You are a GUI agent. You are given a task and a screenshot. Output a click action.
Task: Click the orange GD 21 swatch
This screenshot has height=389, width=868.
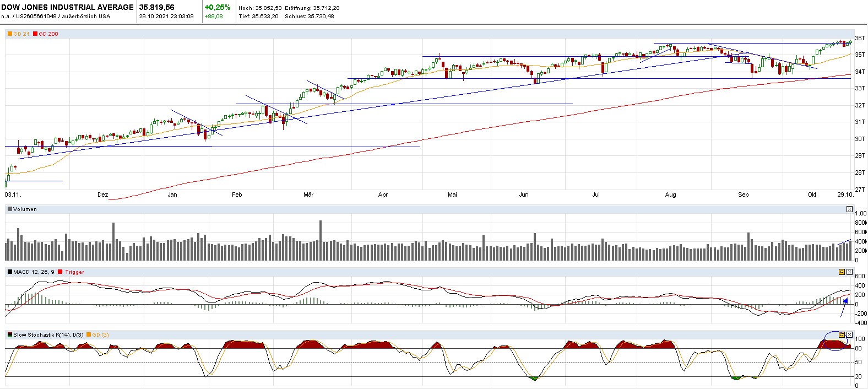(10, 34)
